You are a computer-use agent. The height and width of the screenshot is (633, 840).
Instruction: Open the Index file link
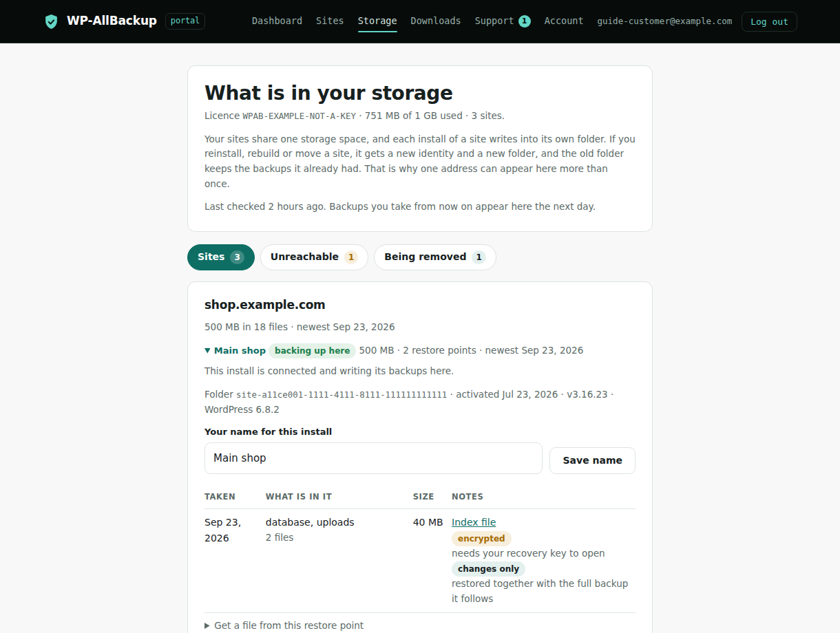(x=474, y=522)
